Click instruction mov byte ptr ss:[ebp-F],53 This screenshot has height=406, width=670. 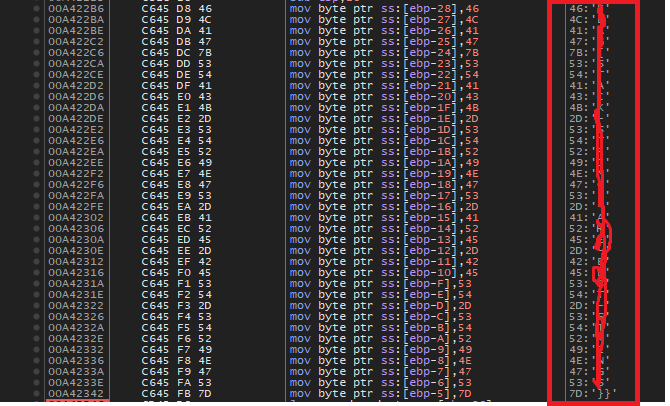pyautogui.click(x=380, y=284)
